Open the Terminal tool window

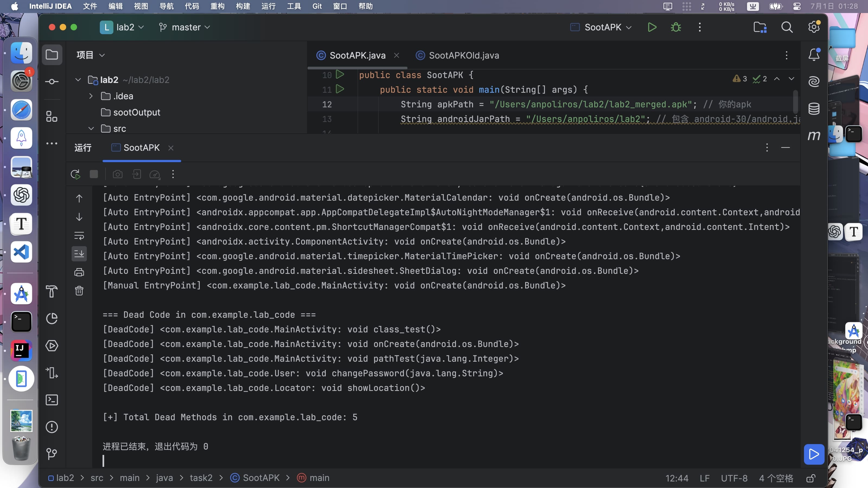click(52, 400)
